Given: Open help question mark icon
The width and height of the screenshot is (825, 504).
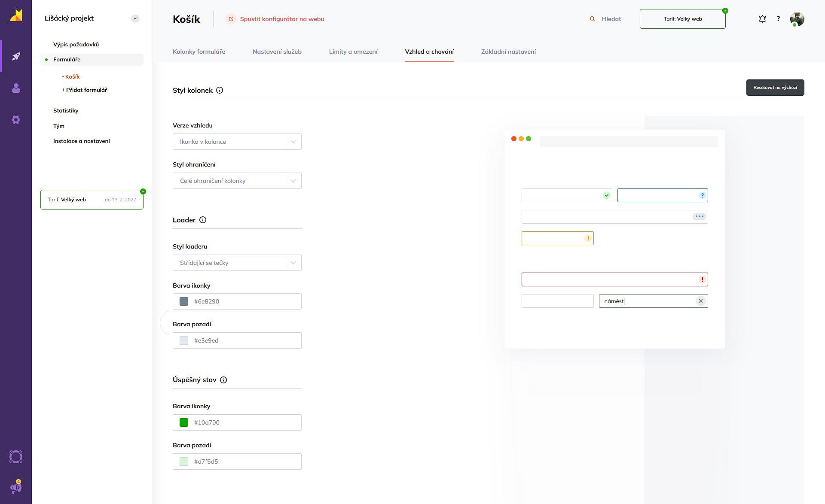Looking at the screenshot, I should pos(778,19).
